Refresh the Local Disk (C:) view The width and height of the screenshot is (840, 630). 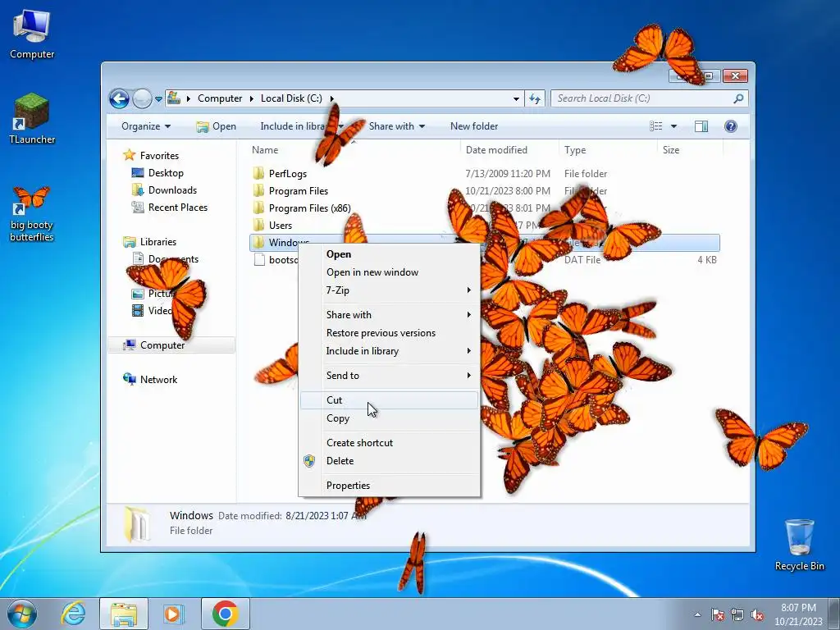pyautogui.click(x=535, y=98)
